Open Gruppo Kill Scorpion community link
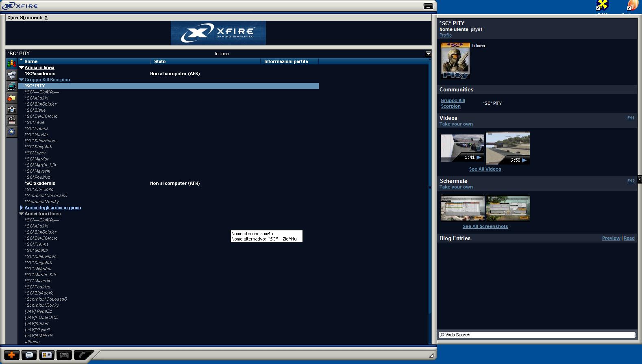This screenshot has height=364, width=642. (x=453, y=103)
